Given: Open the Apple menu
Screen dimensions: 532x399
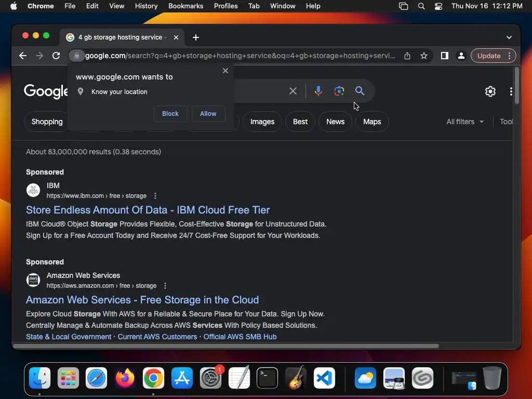Looking at the screenshot, I should click(14, 6).
